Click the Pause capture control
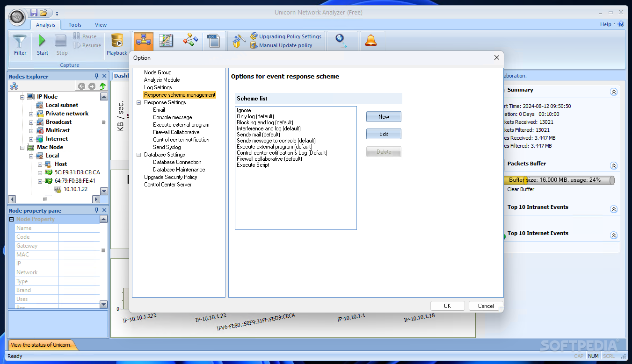The image size is (632, 364). (85, 36)
